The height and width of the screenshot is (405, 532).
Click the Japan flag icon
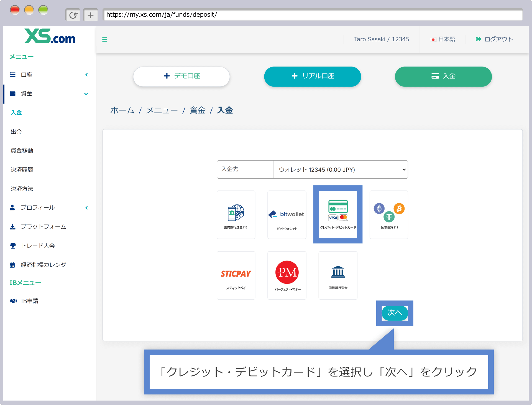(433, 39)
